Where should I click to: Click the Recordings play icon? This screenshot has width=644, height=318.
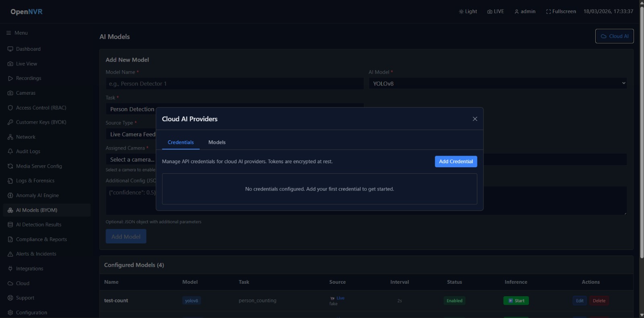(x=10, y=78)
